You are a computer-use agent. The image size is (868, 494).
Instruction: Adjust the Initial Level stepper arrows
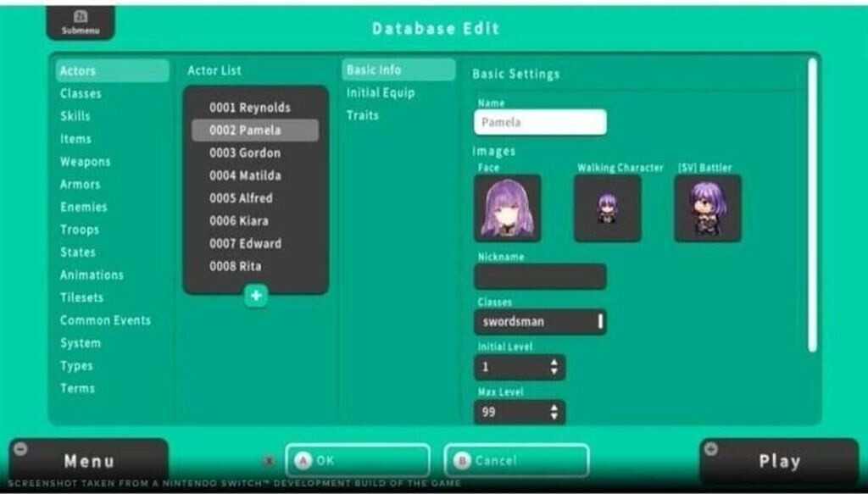[554, 368]
